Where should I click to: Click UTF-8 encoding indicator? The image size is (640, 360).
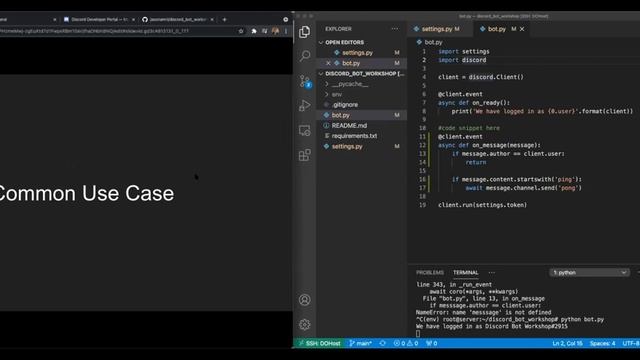[631, 343]
